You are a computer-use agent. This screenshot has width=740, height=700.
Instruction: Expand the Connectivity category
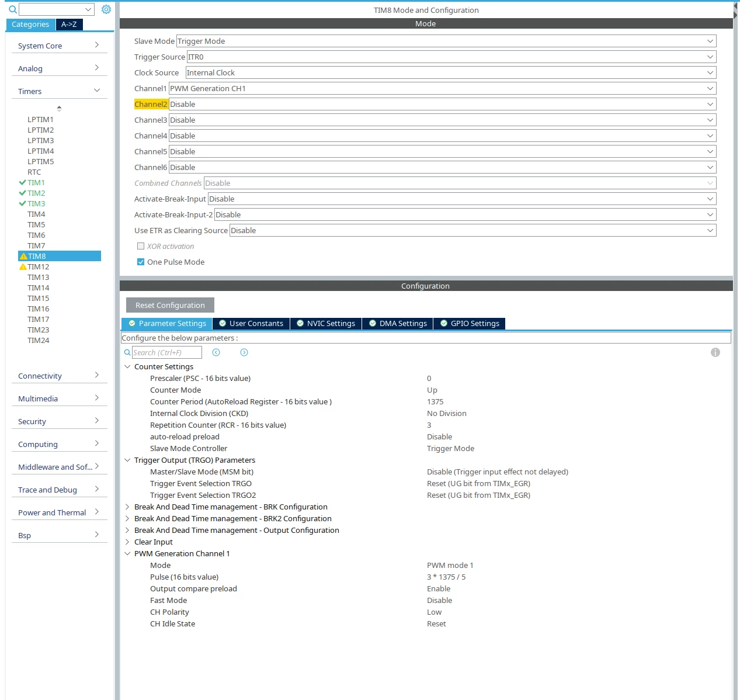pyautogui.click(x=59, y=376)
